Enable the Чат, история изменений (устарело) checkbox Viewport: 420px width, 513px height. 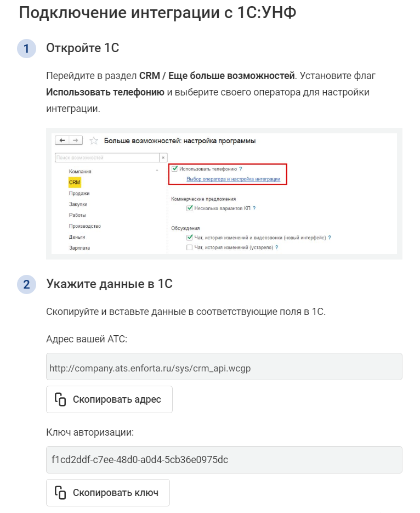(x=189, y=247)
